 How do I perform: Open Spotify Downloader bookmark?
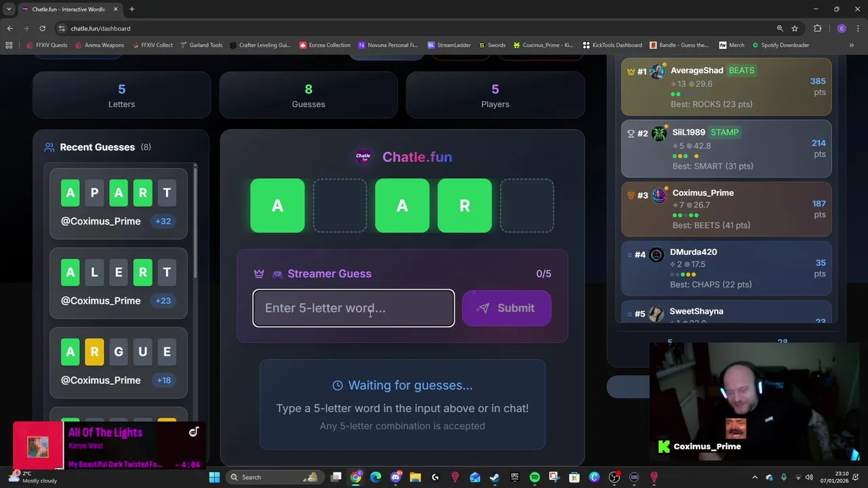(780, 45)
